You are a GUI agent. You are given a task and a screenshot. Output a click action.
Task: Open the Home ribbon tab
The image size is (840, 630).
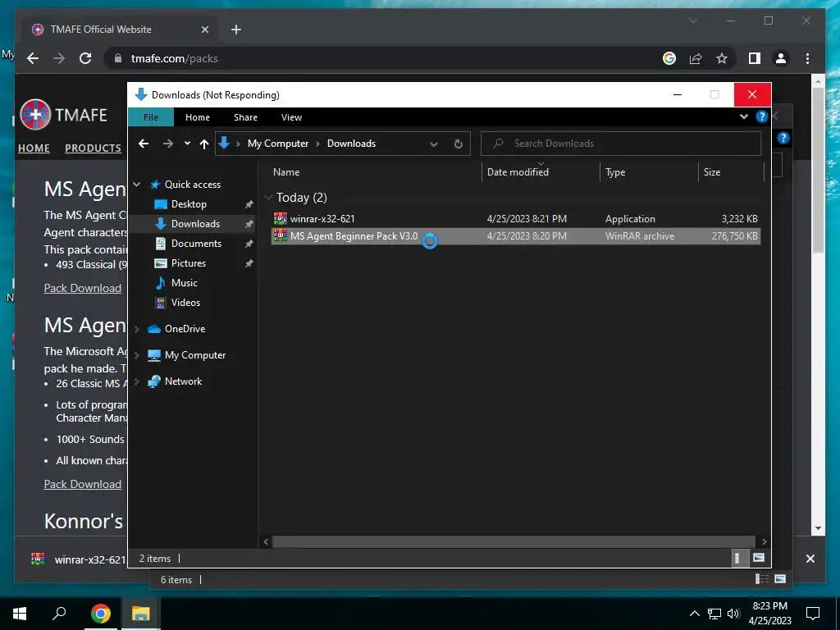coord(198,117)
